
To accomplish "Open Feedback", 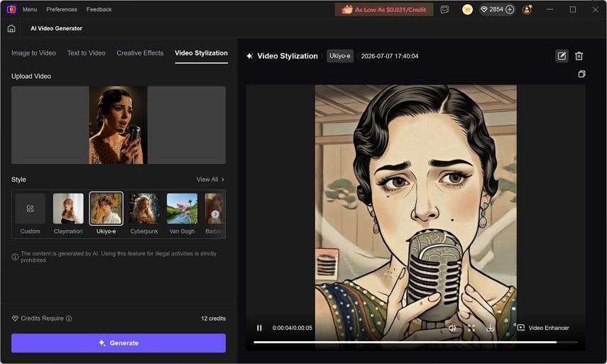I will [99, 9].
